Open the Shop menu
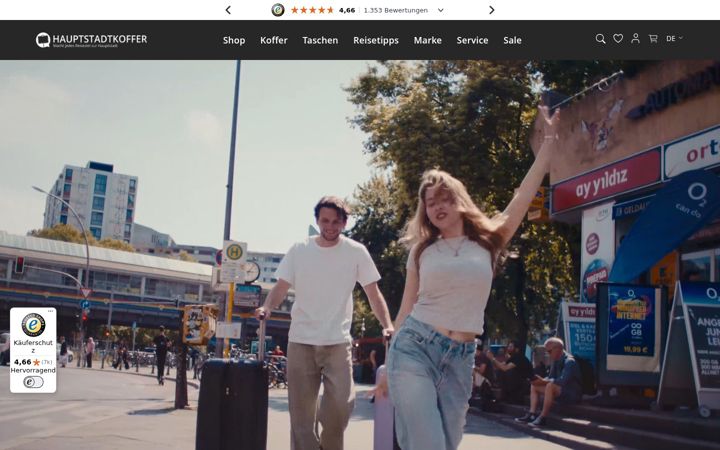The image size is (720, 450). [x=234, y=40]
